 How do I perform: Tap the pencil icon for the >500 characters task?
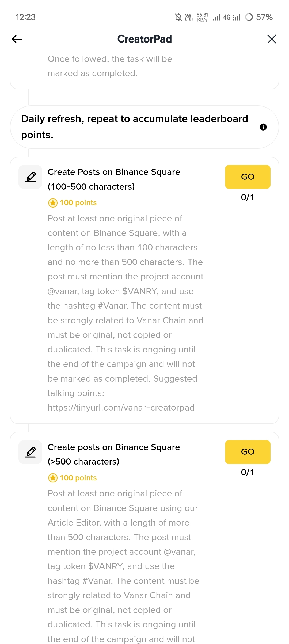31,452
